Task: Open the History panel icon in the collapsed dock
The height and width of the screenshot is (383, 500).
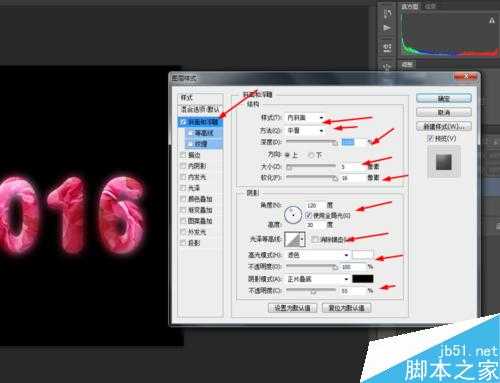Action: coord(387,14)
